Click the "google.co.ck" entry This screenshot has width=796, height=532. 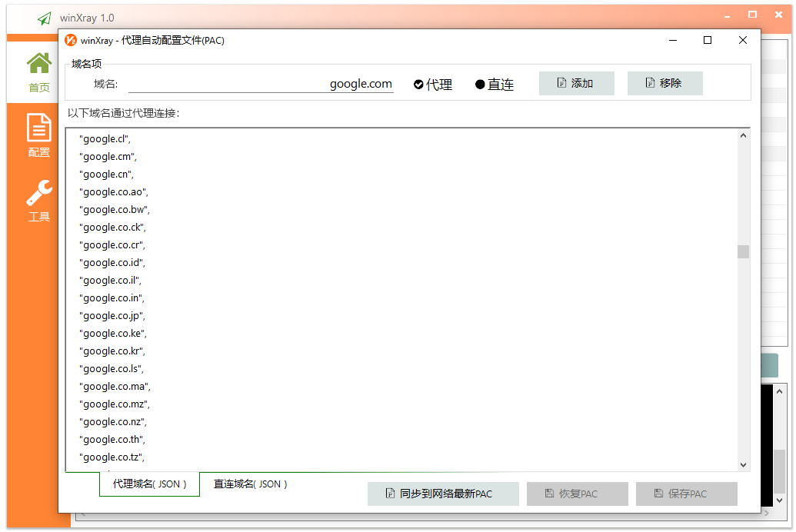point(112,228)
